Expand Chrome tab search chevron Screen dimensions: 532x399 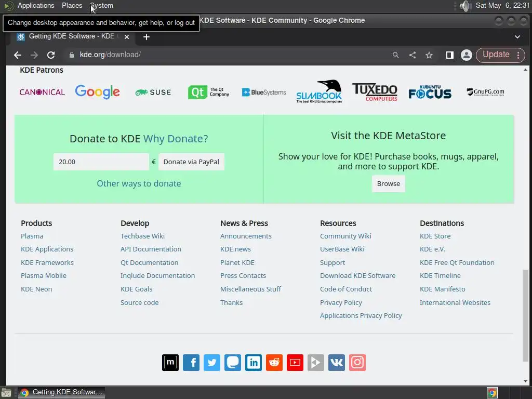[x=517, y=37]
